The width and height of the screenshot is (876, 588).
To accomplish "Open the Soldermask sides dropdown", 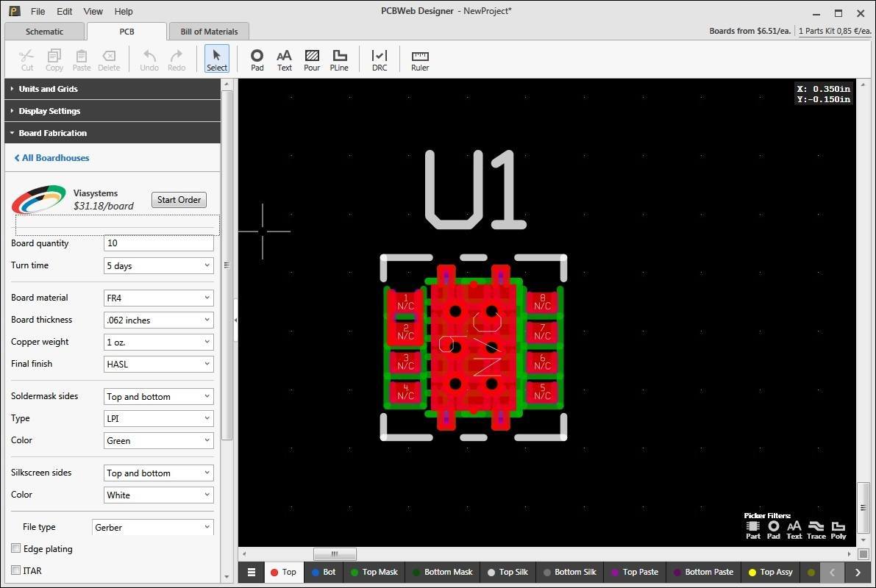I will coord(159,396).
